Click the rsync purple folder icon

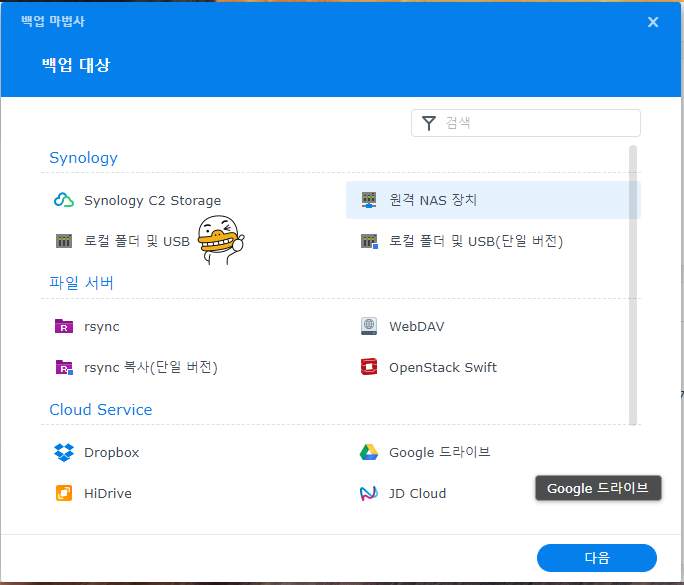tap(64, 326)
